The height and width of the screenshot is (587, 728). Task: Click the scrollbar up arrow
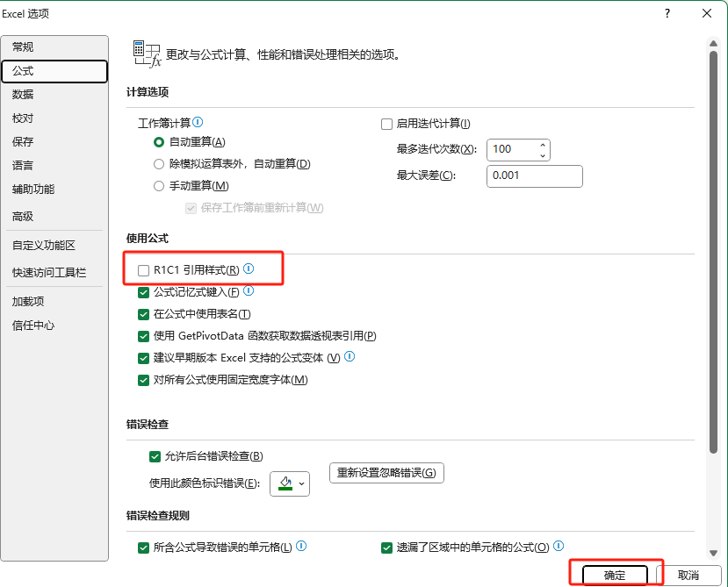714,44
